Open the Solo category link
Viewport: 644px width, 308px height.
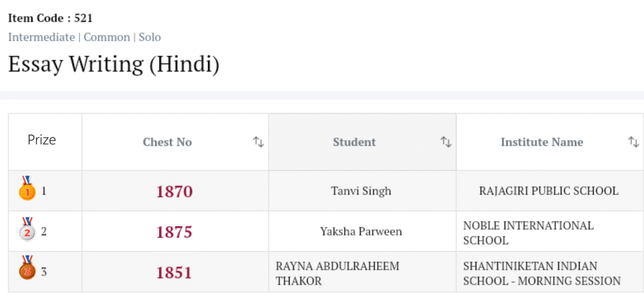[150, 37]
